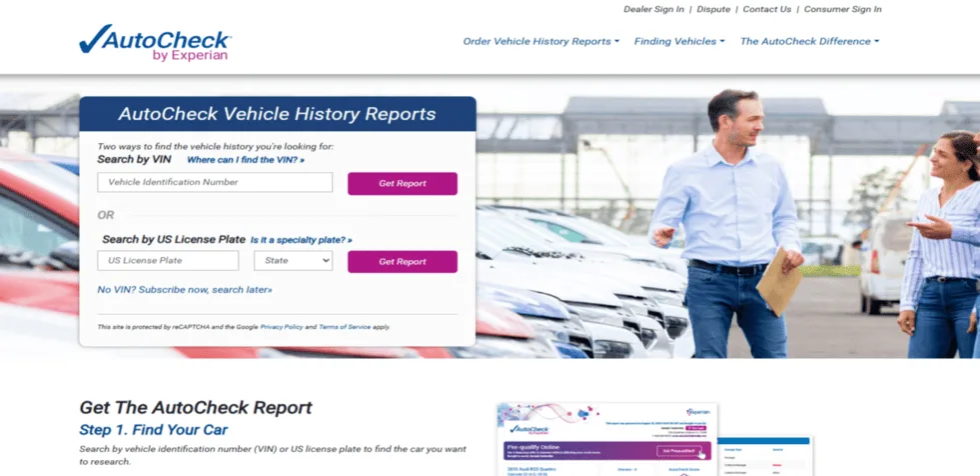
Task: Click 'Where can I find the VIN?' link
Action: point(246,160)
